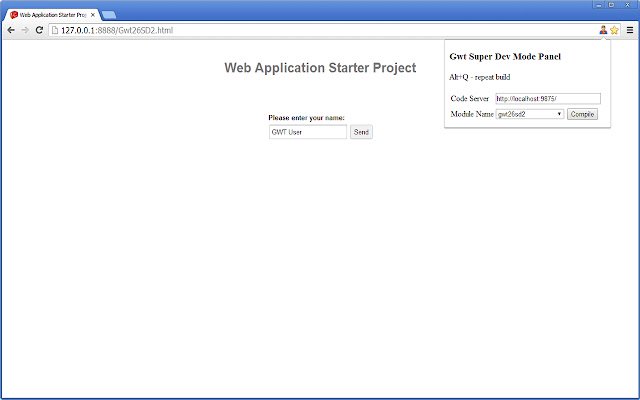
Task: Click the Compile button
Action: coord(582,114)
